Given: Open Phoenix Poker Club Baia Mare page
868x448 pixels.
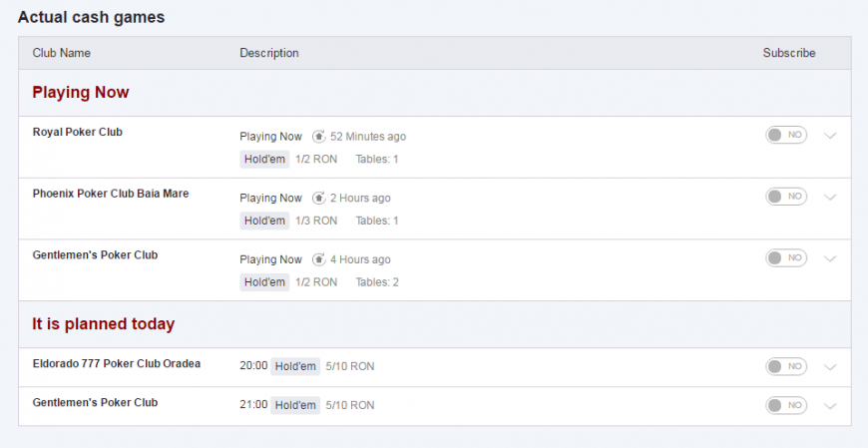Looking at the screenshot, I should tap(110, 194).
